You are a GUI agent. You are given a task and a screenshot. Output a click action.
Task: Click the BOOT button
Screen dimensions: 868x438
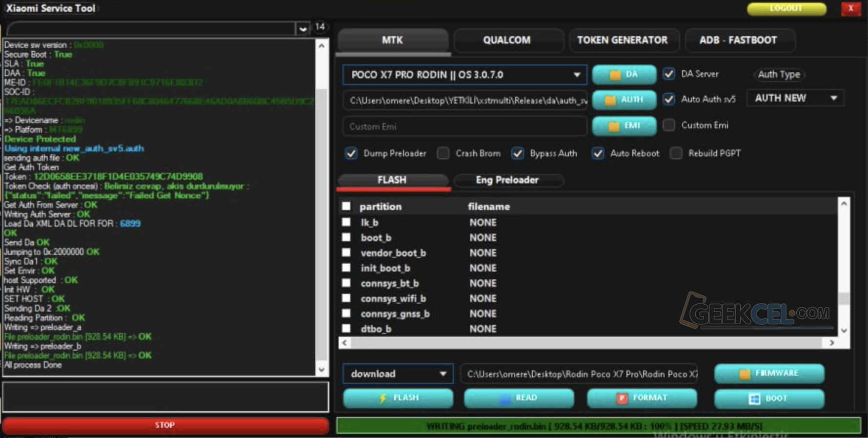769,398
